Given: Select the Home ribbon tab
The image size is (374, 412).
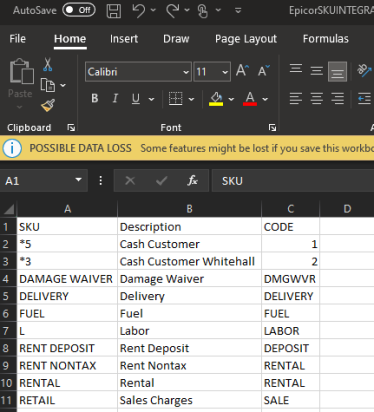Looking at the screenshot, I should point(70,39).
